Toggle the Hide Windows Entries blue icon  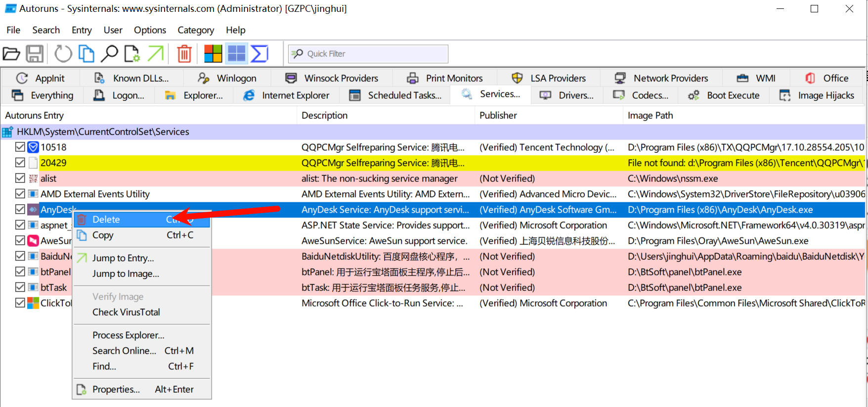coord(236,53)
